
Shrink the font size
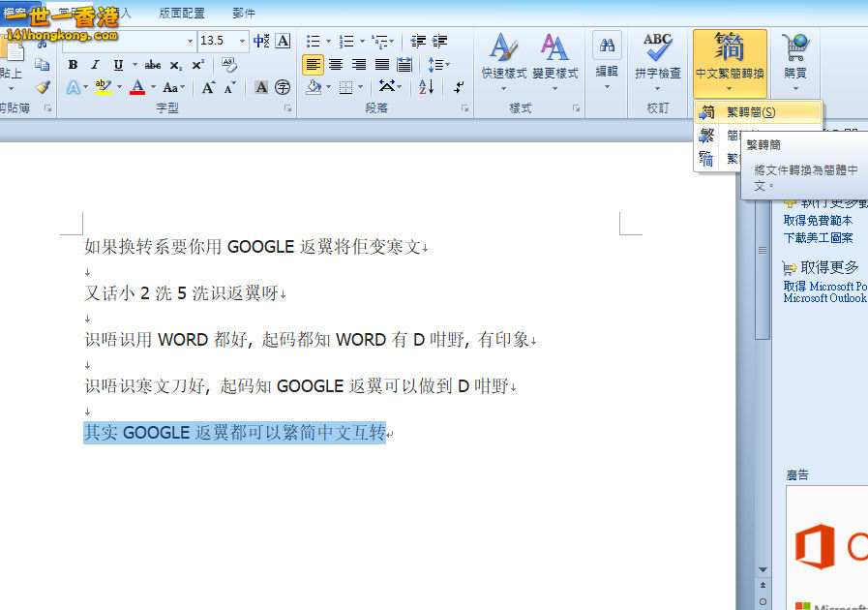point(229,87)
